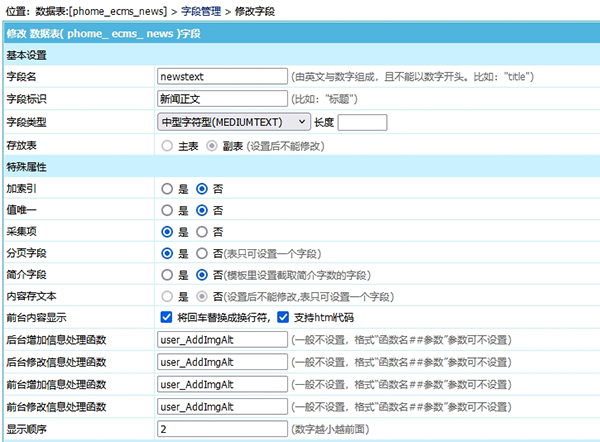This screenshot has width=600, height=442.
Task: Select 否 for 加索引
Action: pyautogui.click(x=202, y=189)
